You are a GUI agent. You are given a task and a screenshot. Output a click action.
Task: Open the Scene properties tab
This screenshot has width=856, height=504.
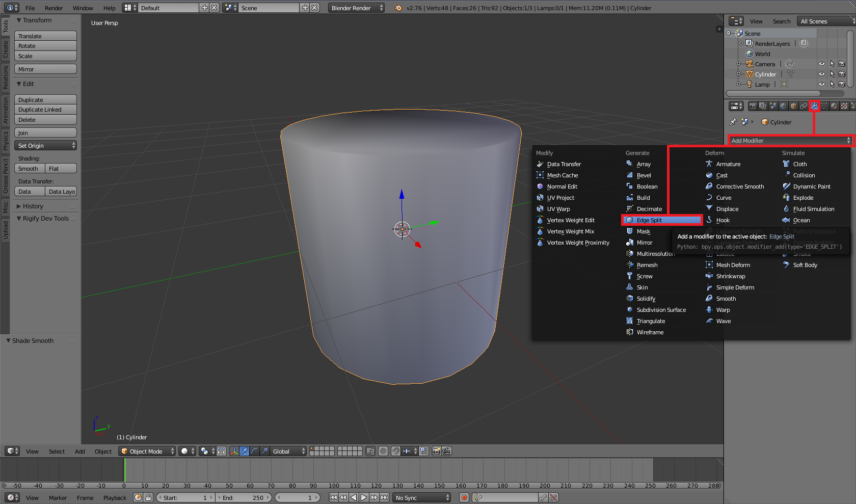(773, 106)
